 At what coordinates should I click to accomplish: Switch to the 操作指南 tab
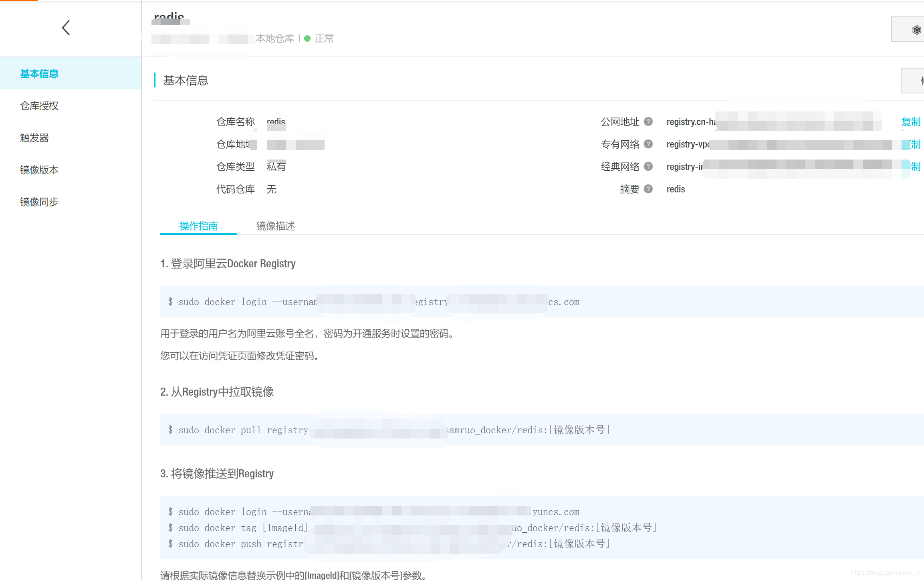pyautogui.click(x=198, y=226)
